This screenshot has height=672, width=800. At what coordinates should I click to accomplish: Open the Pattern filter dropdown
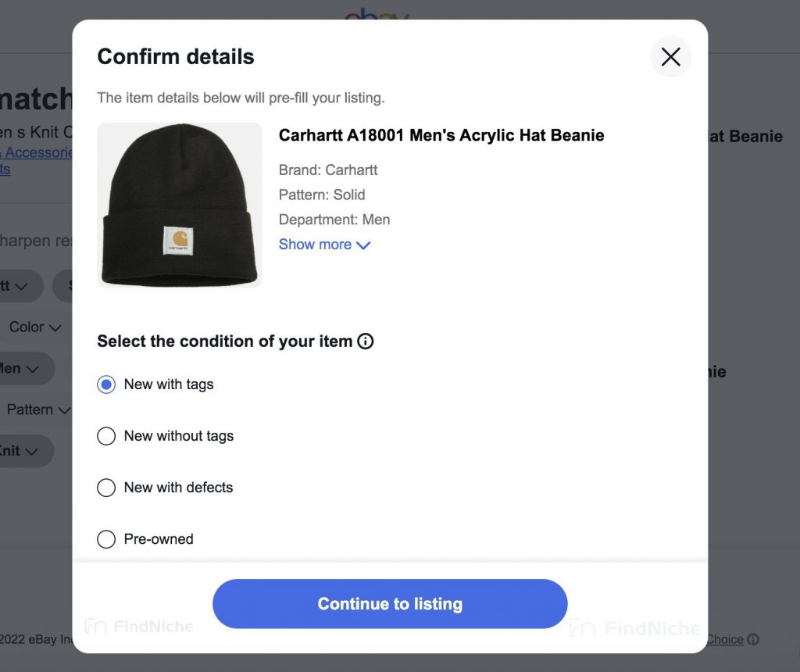[x=38, y=409]
